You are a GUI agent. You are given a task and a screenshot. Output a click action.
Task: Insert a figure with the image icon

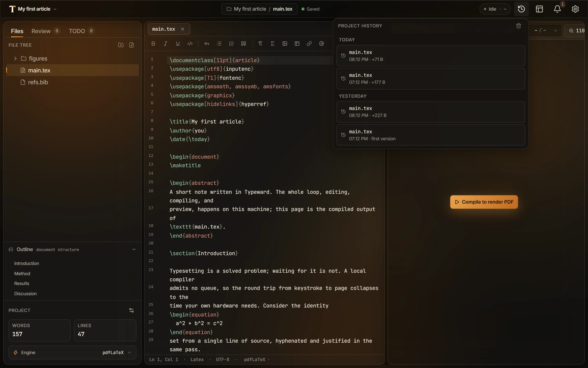click(x=285, y=44)
